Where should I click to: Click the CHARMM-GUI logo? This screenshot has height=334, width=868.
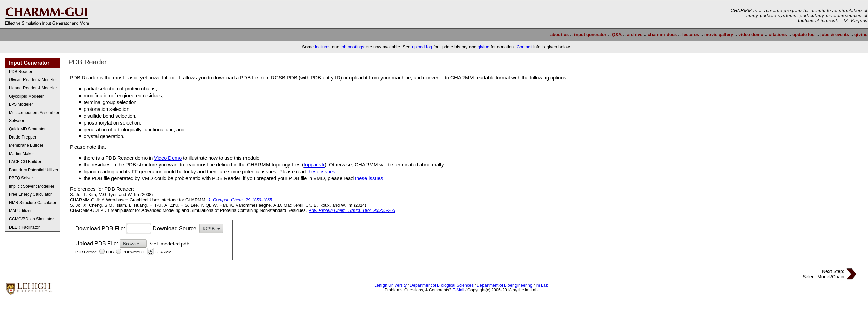(x=47, y=16)
